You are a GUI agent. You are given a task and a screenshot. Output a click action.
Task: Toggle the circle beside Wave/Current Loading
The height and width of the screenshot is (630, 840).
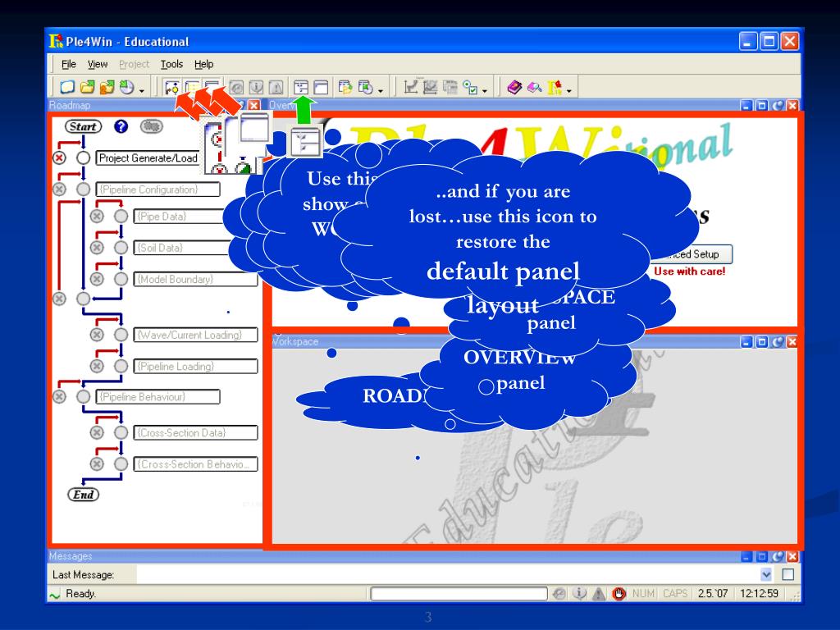coord(121,335)
